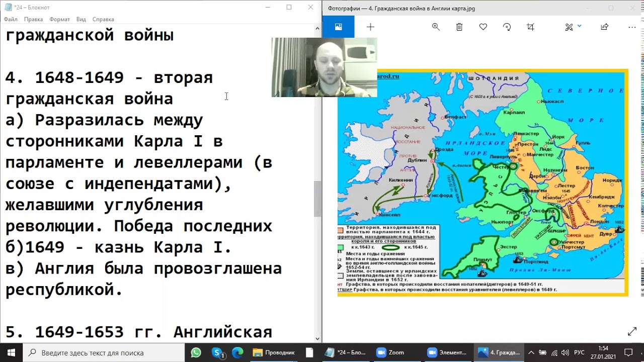Expand the Edit & Create dropdown arrow

(579, 26)
